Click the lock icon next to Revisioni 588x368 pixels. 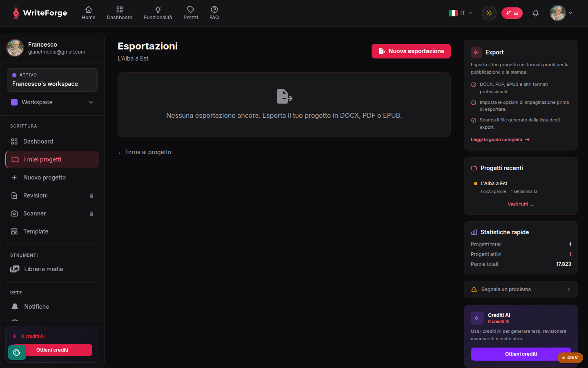pyautogui.click(x=91, y=196)
